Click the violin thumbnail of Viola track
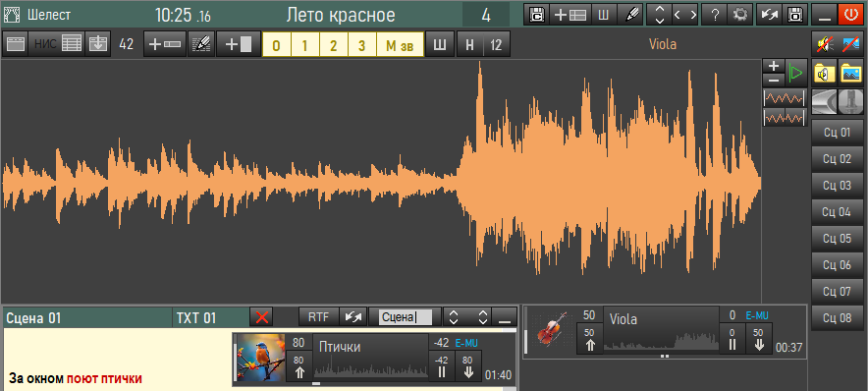 [x=552, y=329]
